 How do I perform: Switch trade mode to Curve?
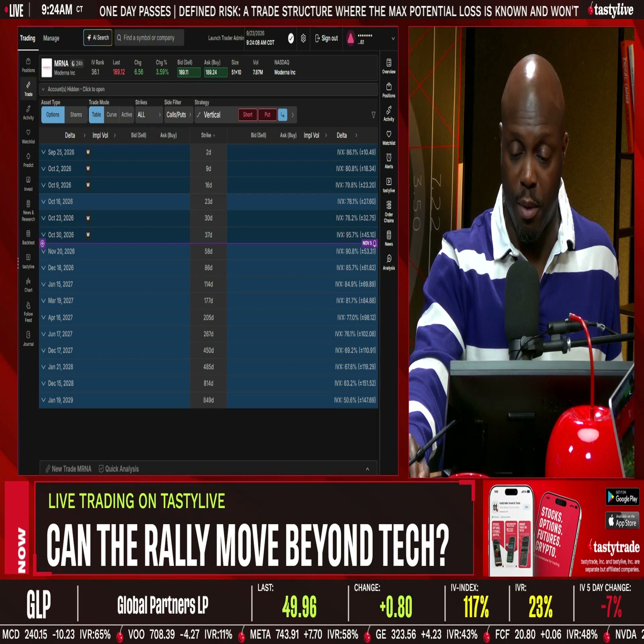point(111,115)
